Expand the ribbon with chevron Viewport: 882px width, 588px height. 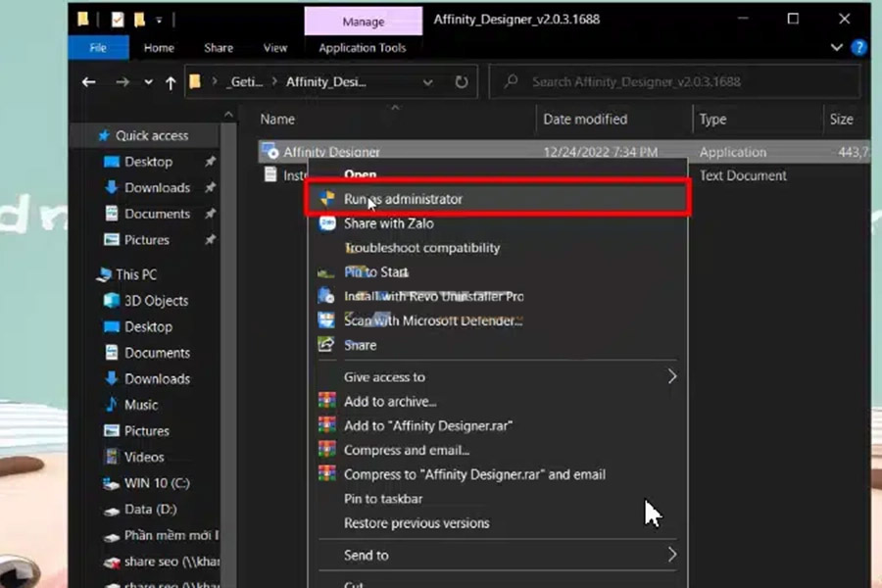[837, 47]
